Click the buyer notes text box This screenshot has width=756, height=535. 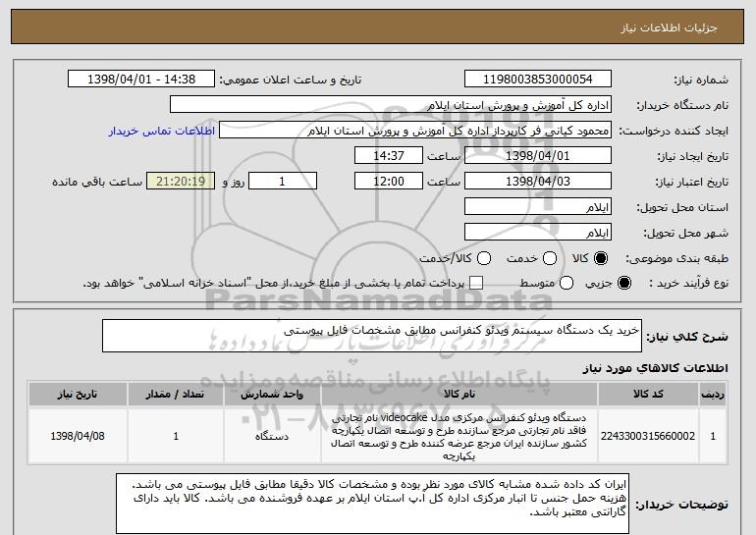(372, 504)
